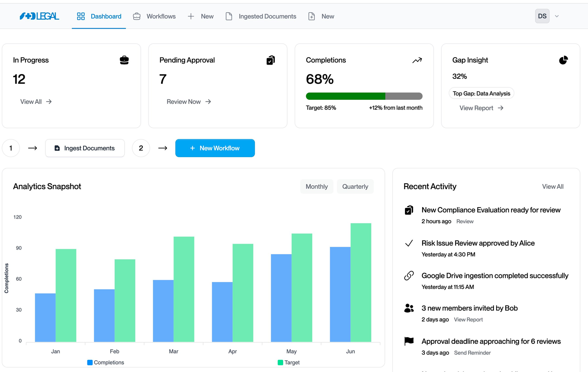This screenshot has height=372, width=588.
Task: Click View Report under members invited
Action: [468, 320]
